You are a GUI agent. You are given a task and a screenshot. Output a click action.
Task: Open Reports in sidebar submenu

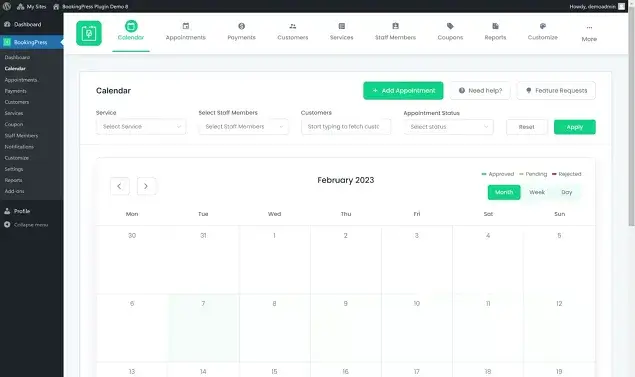[13, 180]
